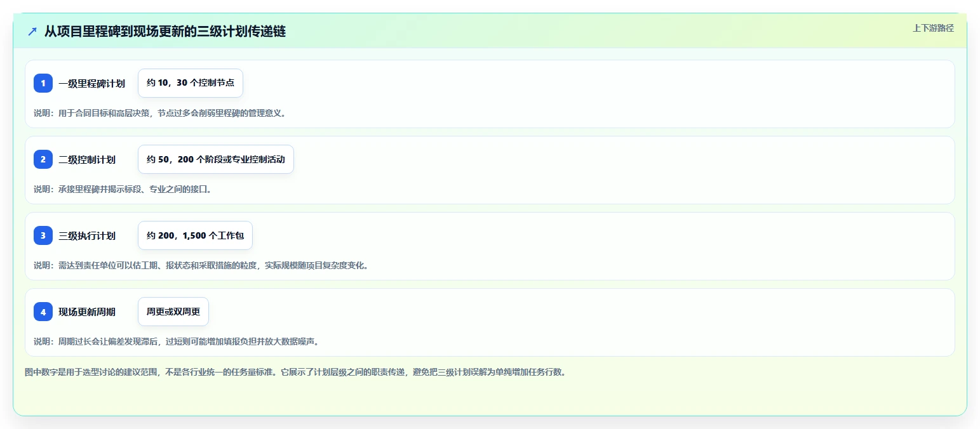
Task: Click the note about 周期过长会让偏差发现滞后
Action: click(177, 342)
